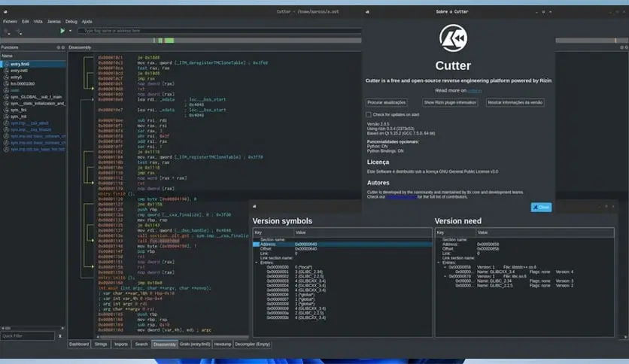Select sym._fini function row

pyautogui.click(x=33, y=110)
